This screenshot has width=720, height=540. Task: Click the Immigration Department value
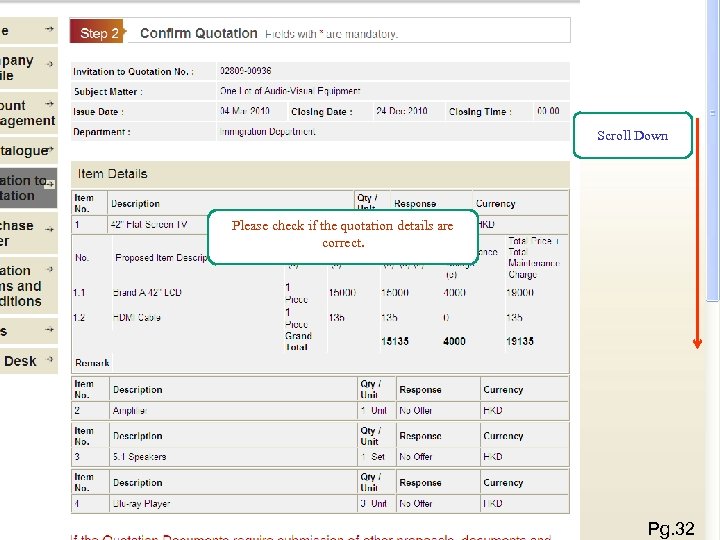[268, 131]
